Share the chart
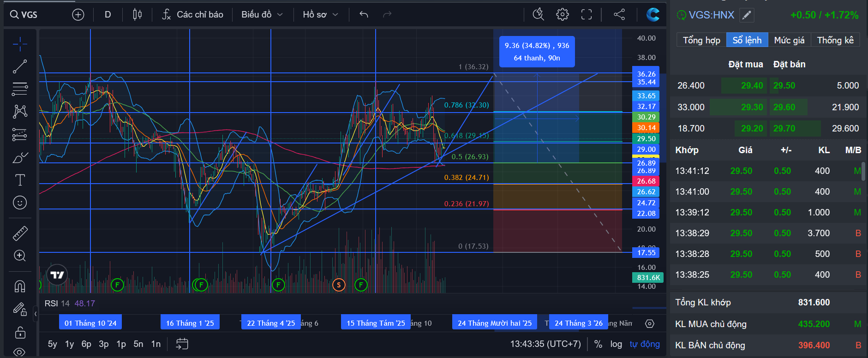This screenshot has height=358, width=868. point(619,15)
